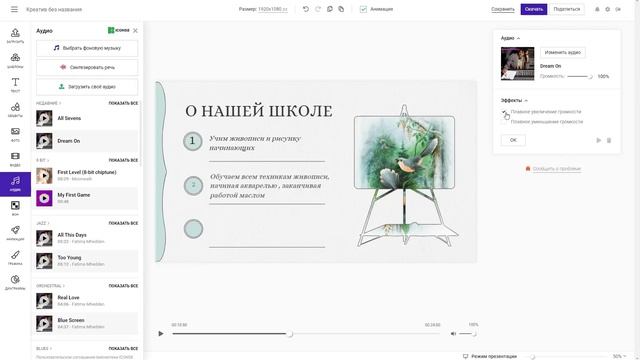640x360 pixels.
Task: Open the Photo section in sidebar
Action: click(x=15, y=134)
